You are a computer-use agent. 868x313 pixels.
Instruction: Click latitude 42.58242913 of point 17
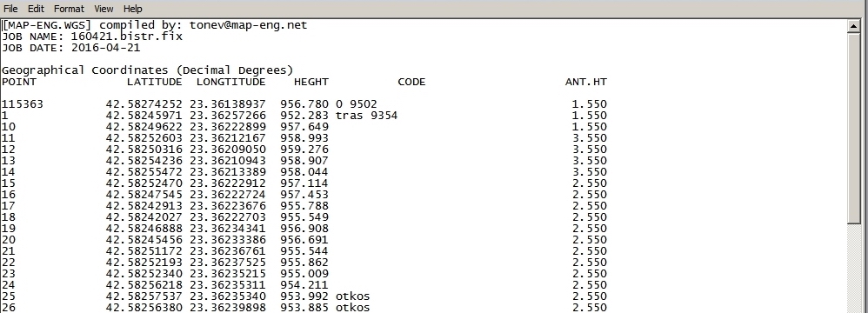(x=144, y=206)
